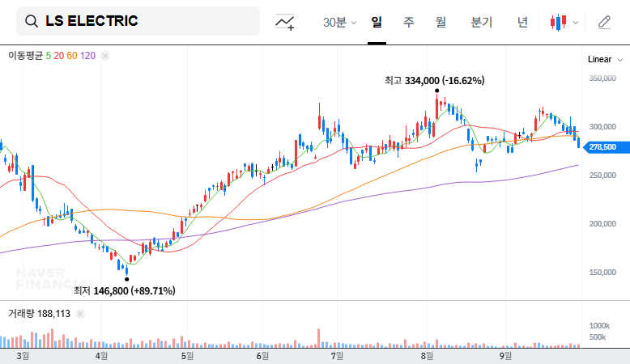This screenshot has width=630, height=364.
Task: Click the 4월 date axis label
Action: [x=102, y=356]
